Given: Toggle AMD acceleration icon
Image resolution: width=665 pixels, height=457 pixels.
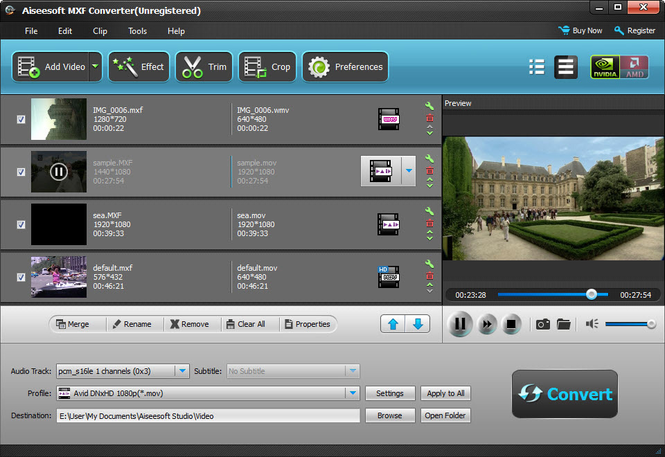Looking at the screenshot, I should coord(634,67).
